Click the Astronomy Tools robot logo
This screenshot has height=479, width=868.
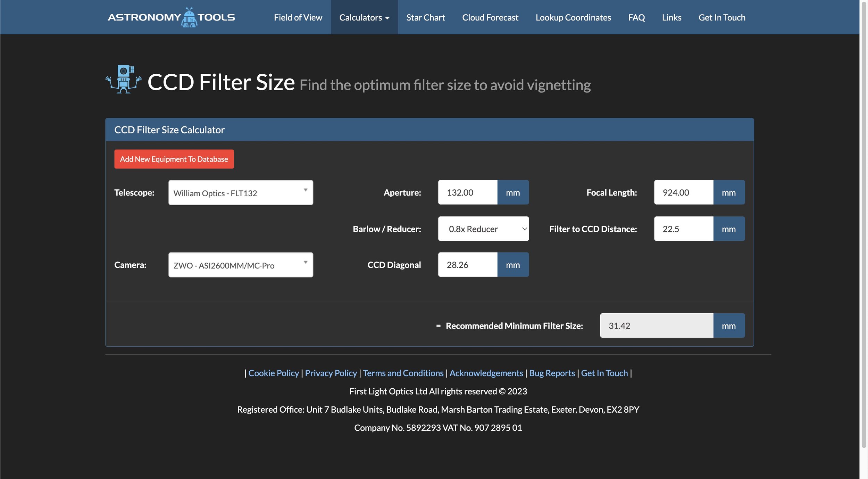pos(171,17)
